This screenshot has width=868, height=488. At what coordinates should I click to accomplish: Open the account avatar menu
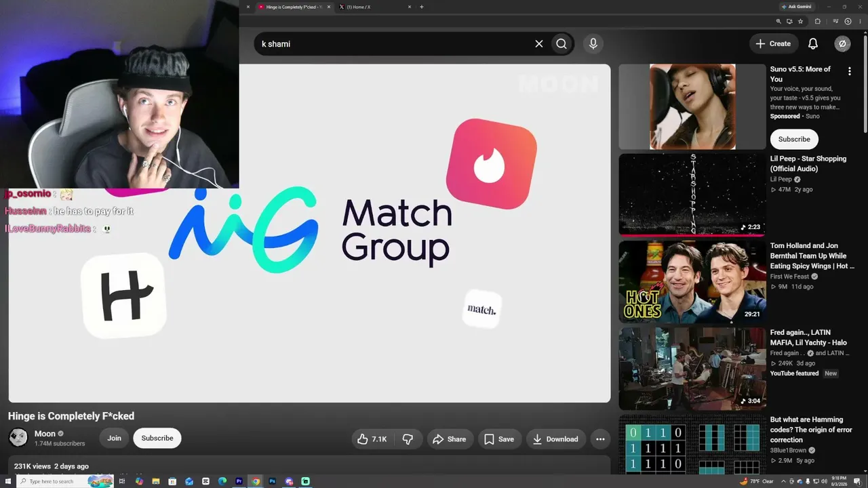click(x=842, y=44)
